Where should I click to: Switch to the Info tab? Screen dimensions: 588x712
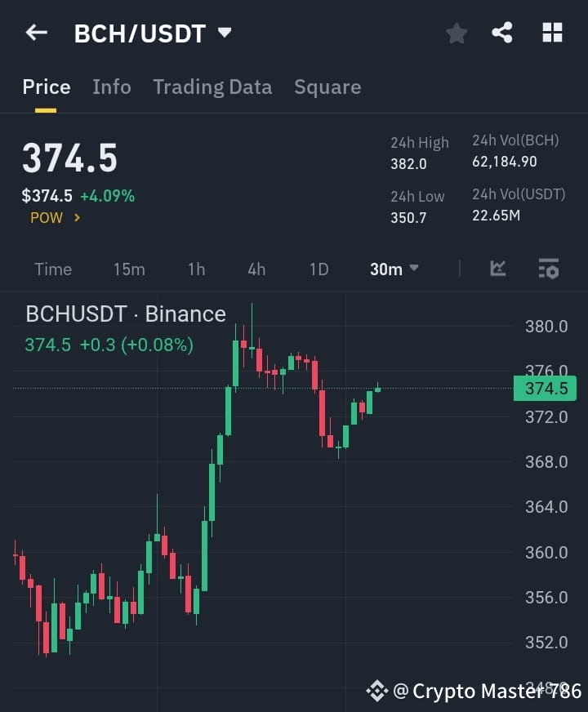(112, 87)
